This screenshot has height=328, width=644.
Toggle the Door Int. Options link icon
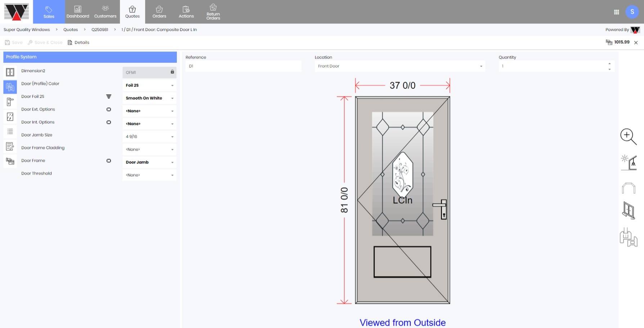click(x=109, y=122)
